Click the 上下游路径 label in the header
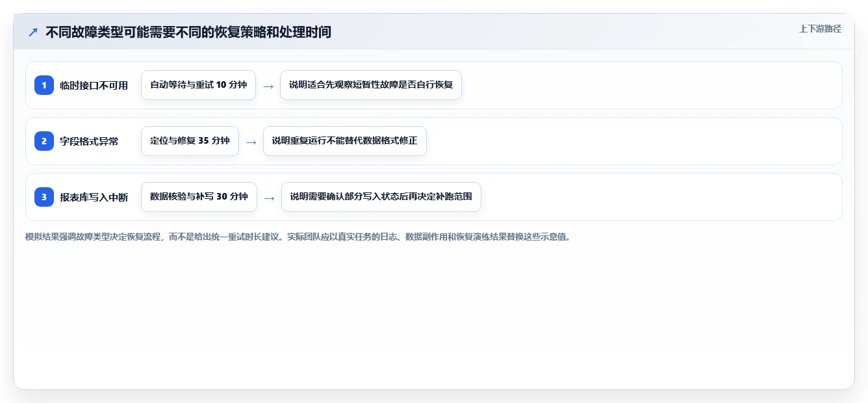The image size is (868, 403). tap(820, 29)
